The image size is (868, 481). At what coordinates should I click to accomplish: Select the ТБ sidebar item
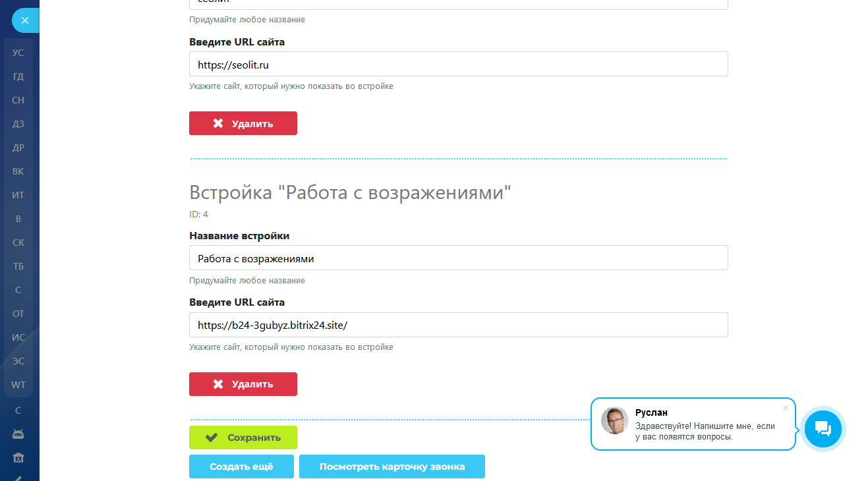coord(18,266)
